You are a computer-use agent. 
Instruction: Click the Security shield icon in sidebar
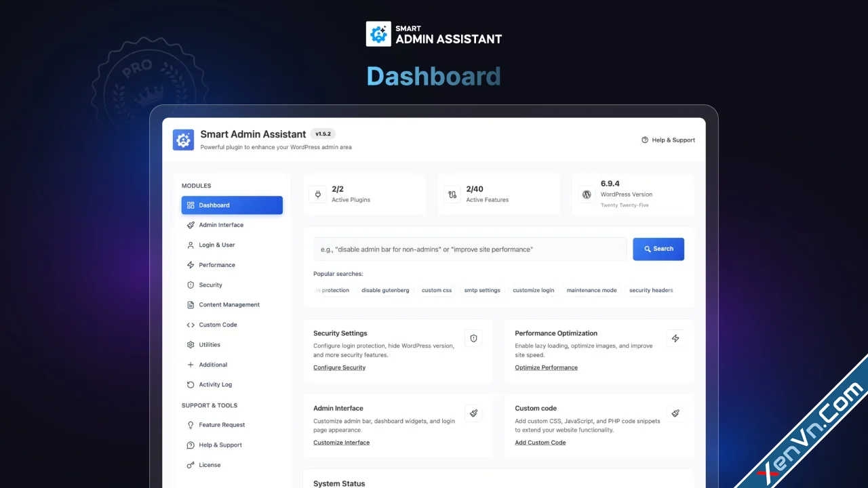pyautogui.click(x=191, y=285)
